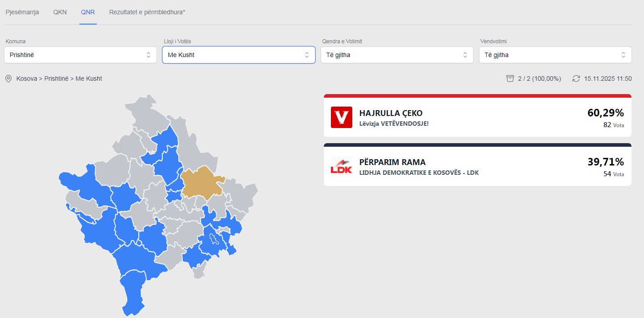Click the ballot box icon near 2 / 2

[510, 78]
